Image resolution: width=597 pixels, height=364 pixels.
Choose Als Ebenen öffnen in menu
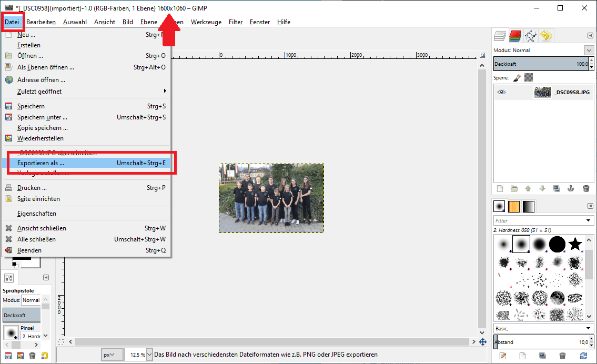[86, 67]
